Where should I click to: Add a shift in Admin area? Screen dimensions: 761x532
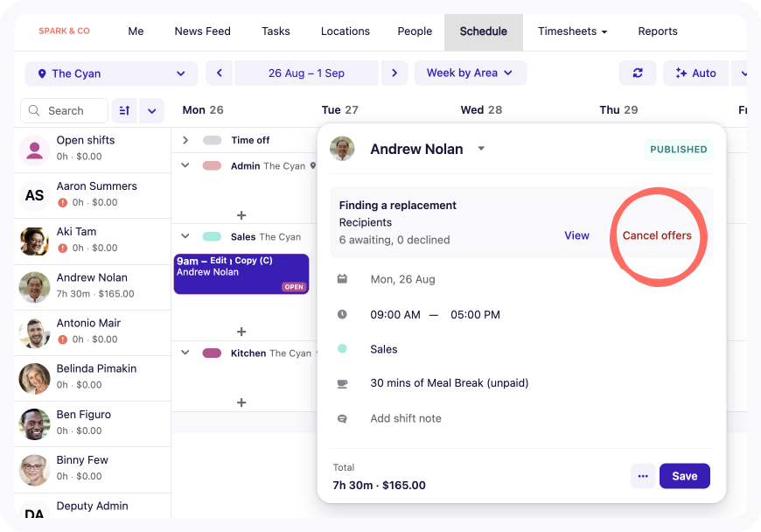241,215
